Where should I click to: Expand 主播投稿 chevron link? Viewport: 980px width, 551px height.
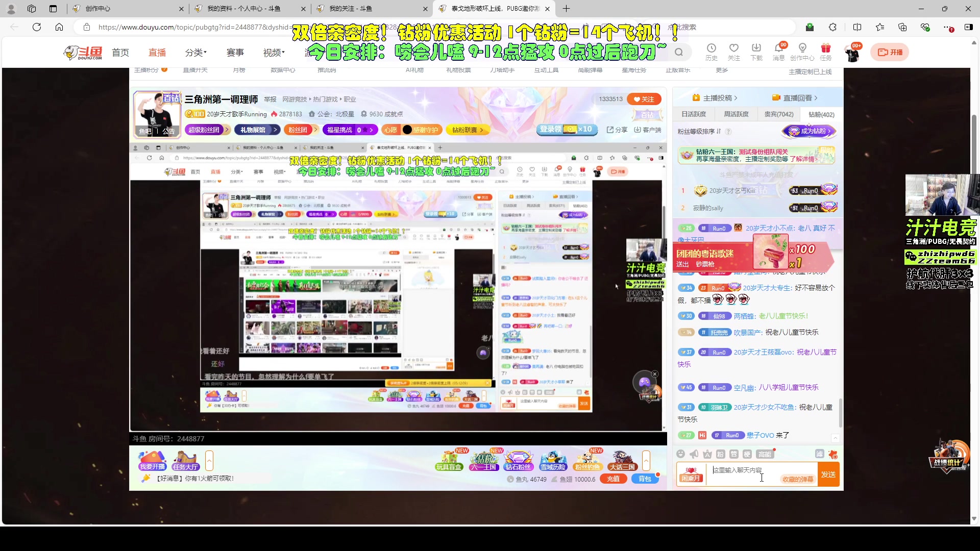point(715,98)
